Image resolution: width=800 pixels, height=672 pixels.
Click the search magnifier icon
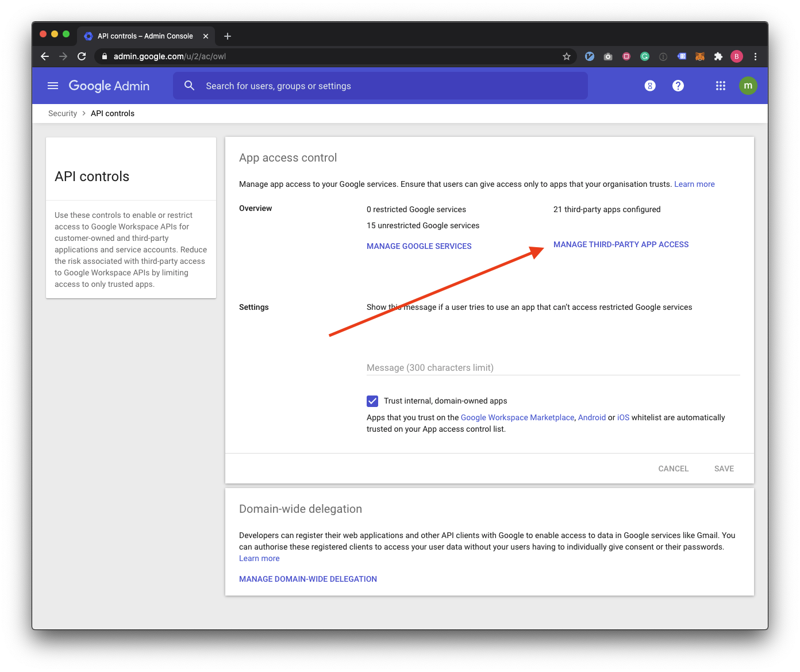click(189, 86)
